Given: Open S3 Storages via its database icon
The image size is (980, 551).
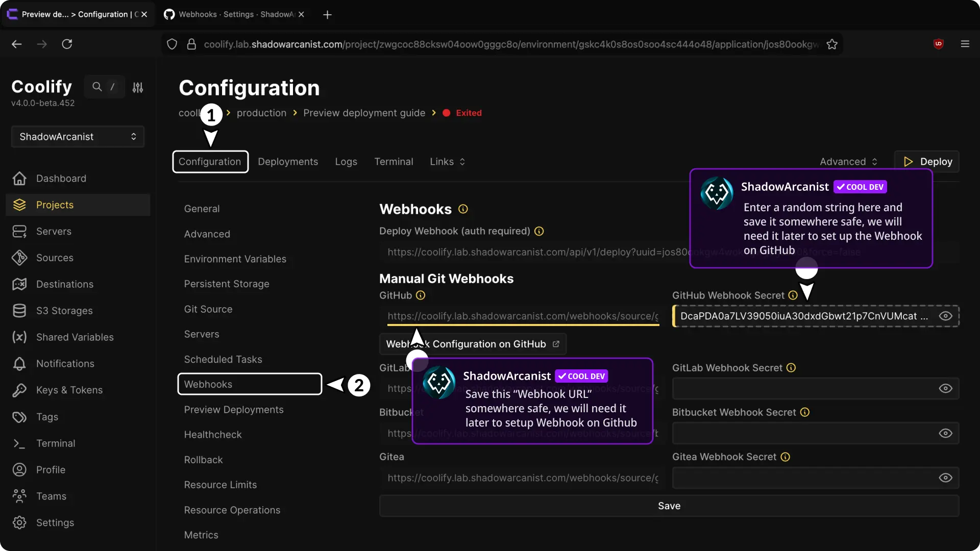Looking at the screenshot, I should (x=19, y=311).
